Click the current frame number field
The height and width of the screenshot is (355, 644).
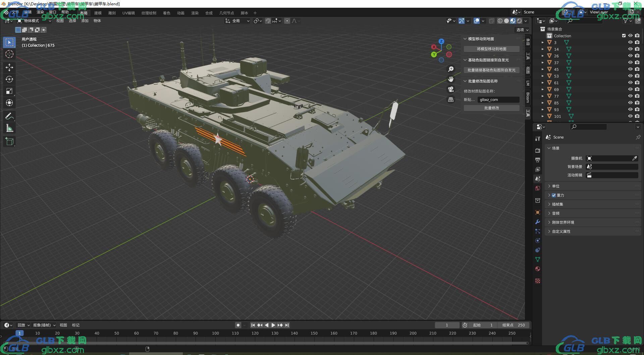[447, 325]
